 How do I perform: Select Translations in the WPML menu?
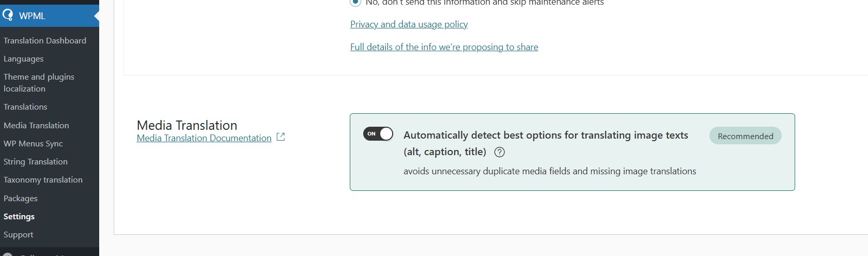(25, 107)
